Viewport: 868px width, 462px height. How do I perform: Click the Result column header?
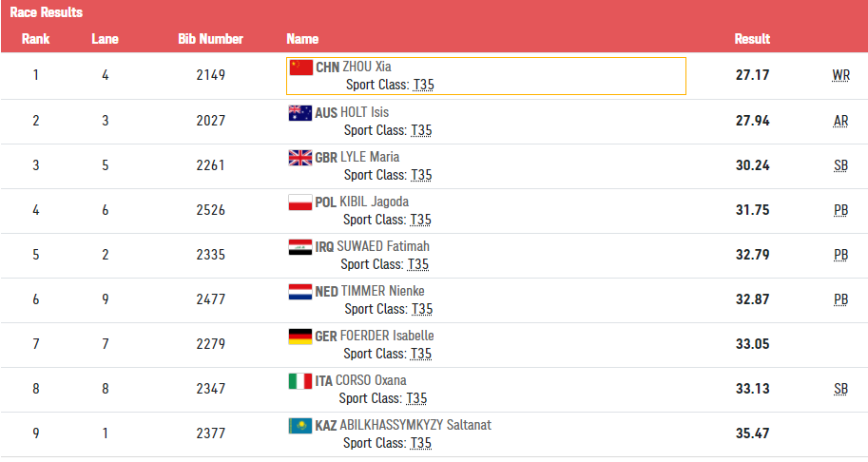tap(752, 39)
